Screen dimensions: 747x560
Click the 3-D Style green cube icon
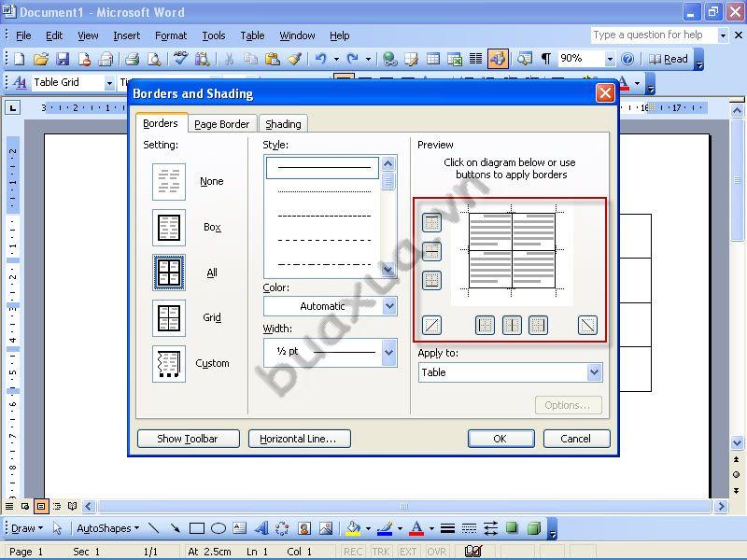(533, 528)
